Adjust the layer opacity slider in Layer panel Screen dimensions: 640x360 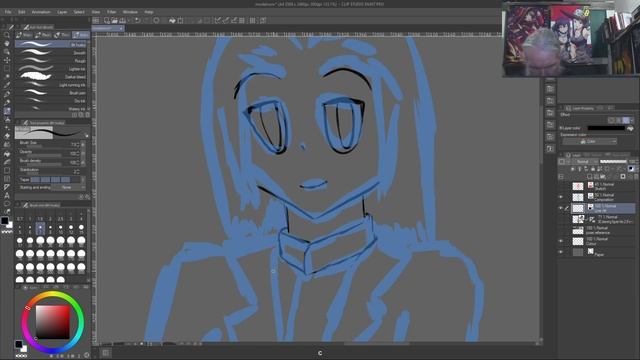(614, 162)
